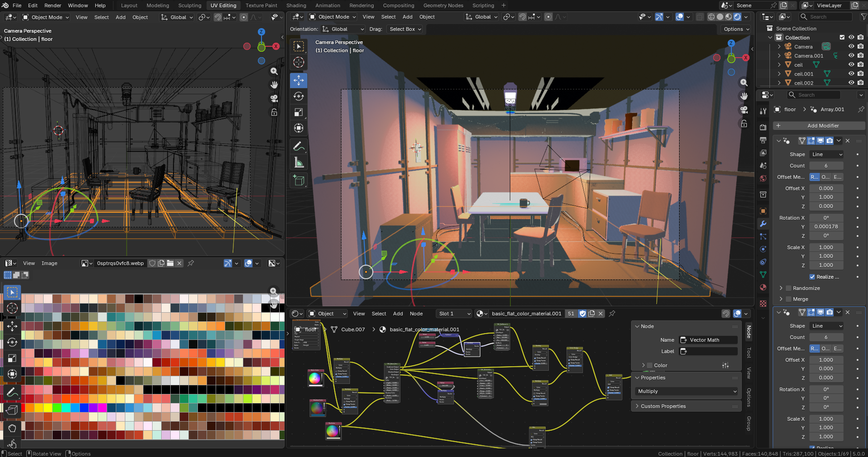Toggle the Realize checkbox in first Array modifier
The height and width of the screenshot is (457, 868).
click(x=812, y=277)
